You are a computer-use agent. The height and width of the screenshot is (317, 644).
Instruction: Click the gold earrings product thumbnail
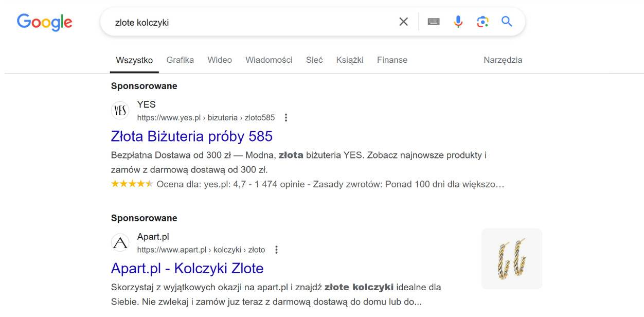512,259
